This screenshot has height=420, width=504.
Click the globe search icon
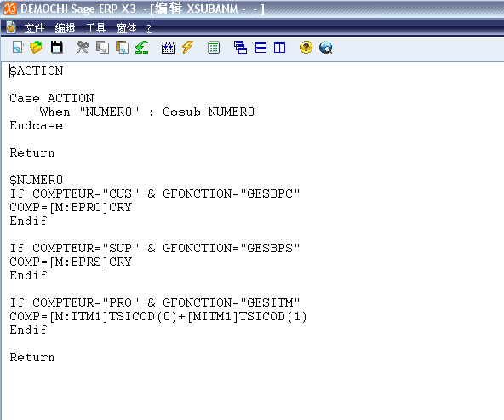click(325, 48)
